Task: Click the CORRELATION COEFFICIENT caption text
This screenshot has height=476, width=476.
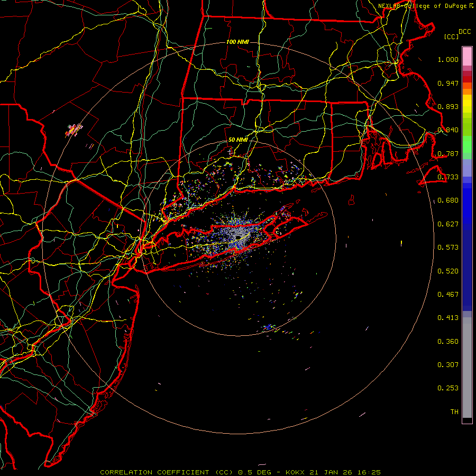Action: (154, 472)
